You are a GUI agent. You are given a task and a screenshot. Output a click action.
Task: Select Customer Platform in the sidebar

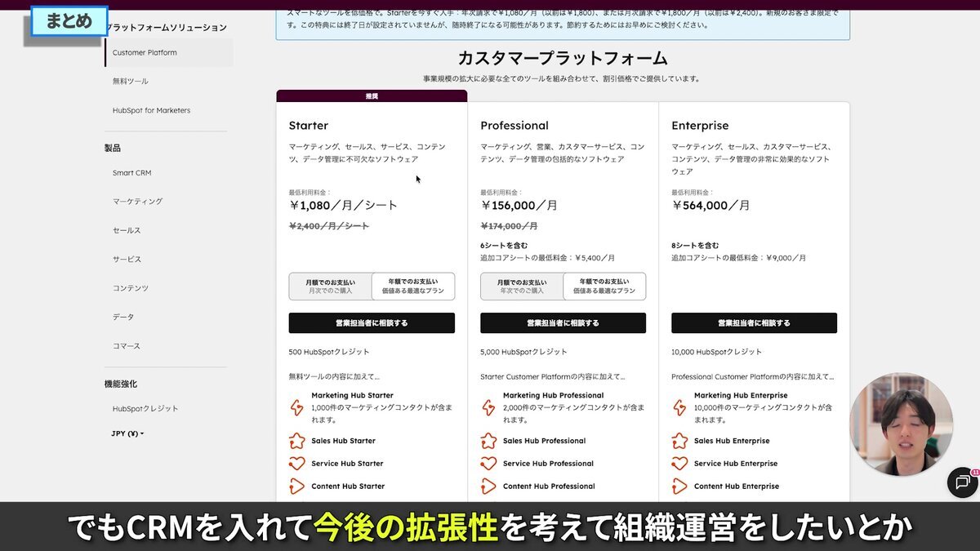coord(144,51)
